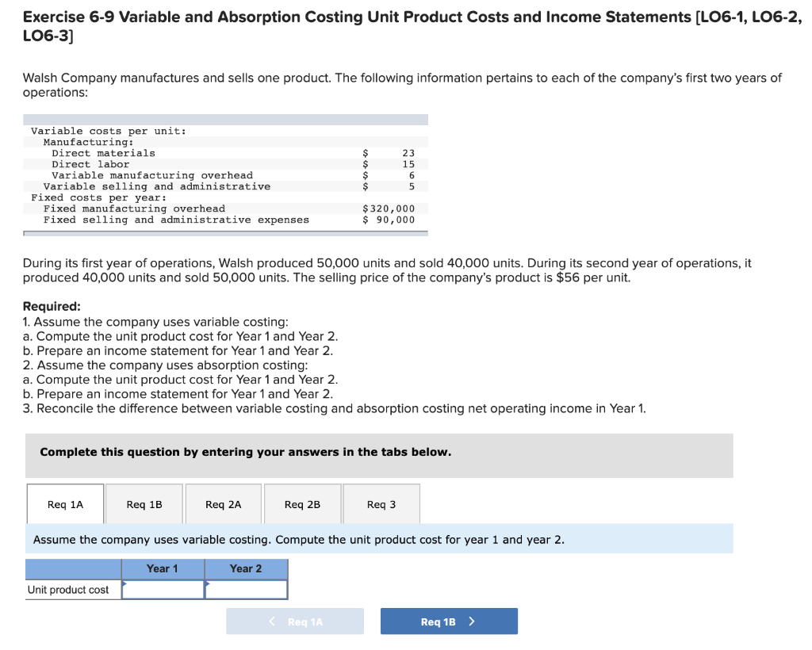Click inside the Year 2 unit product cost field
Screen dimensions: 812x650
pyautogui.click(x=247, y=590)
